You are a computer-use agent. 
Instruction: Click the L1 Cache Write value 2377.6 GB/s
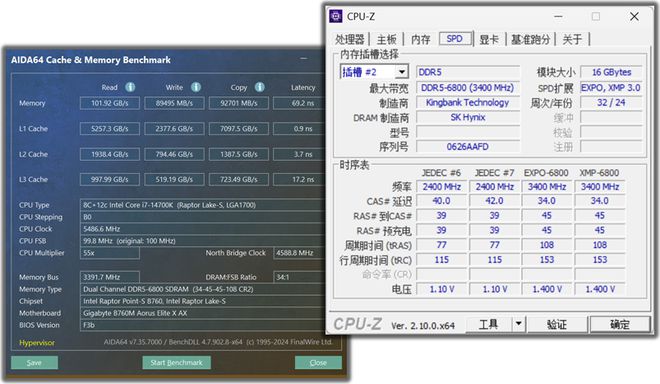point(174,129)
